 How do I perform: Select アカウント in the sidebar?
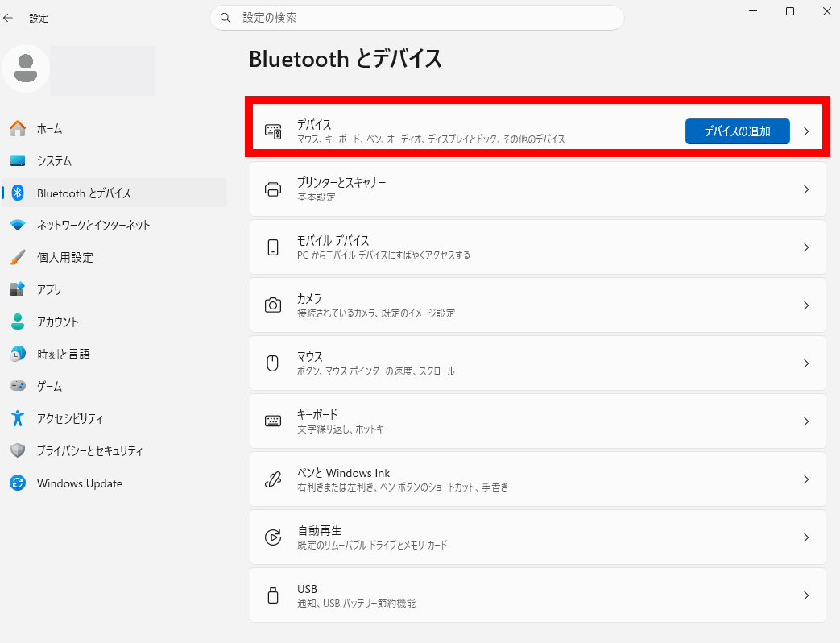coord(114,321)
